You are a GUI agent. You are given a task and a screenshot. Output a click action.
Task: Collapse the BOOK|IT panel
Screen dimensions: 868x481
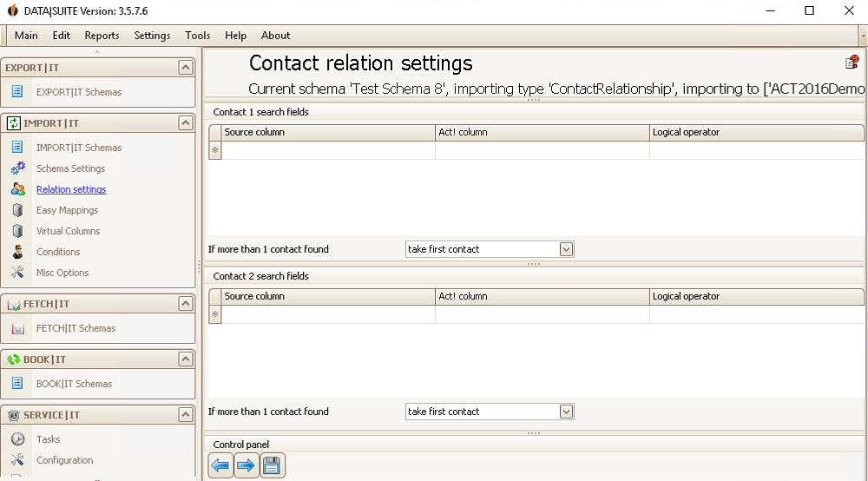pyautogui.click(x=186, y=359)
